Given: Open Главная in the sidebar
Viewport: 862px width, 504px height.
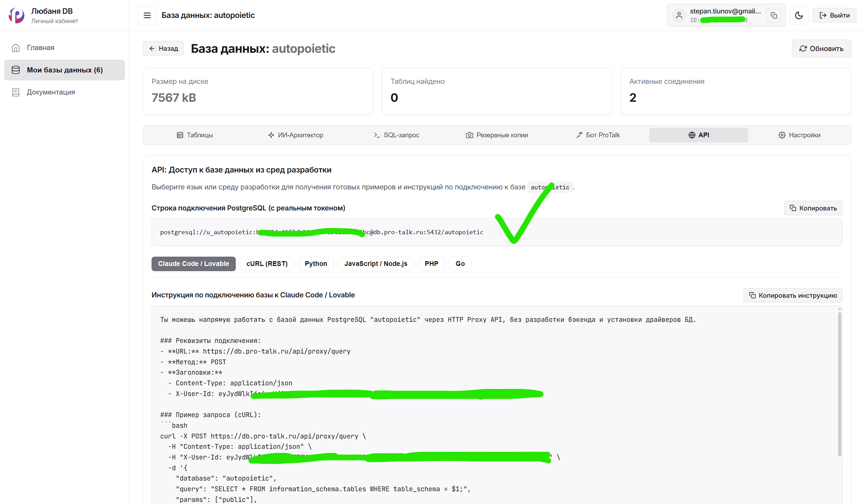Looking at the screenshot, I should (65, 48).
